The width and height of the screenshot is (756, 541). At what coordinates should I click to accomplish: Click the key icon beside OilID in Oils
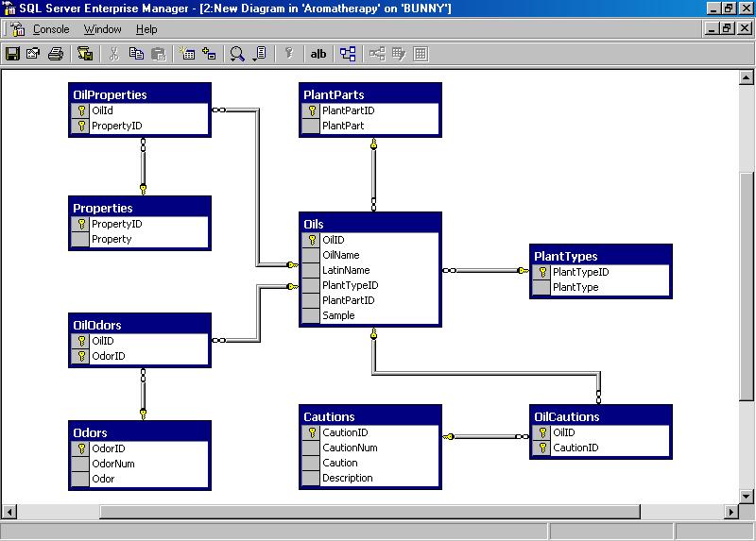pos(311,240)
